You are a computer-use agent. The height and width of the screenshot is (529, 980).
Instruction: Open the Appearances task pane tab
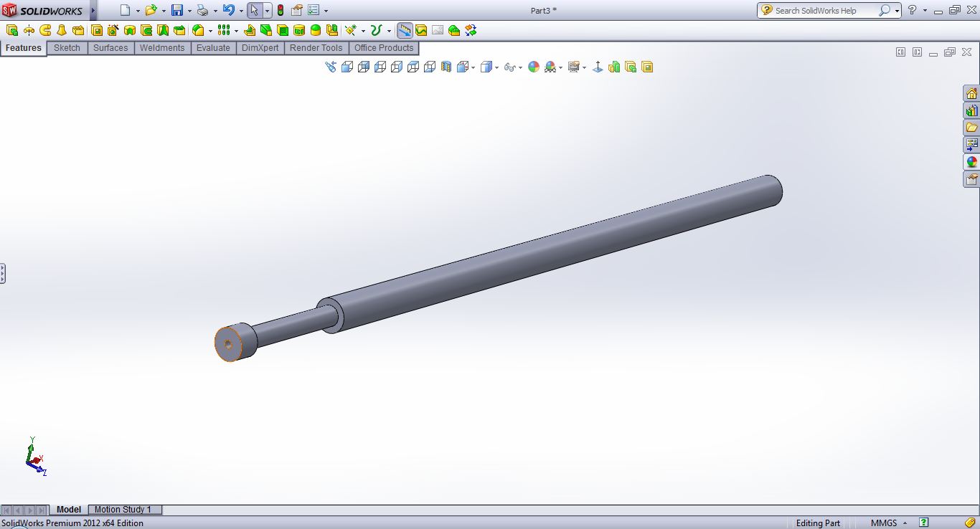point(971,162)
